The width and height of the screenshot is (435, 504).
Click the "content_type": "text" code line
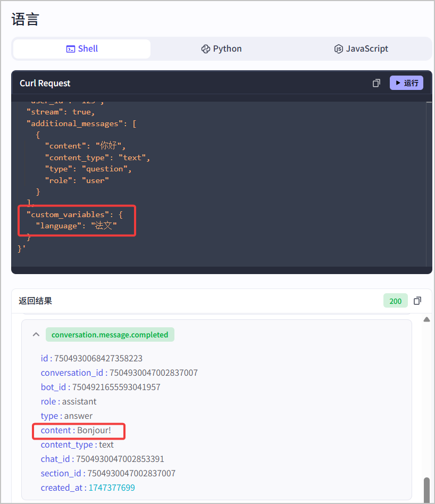(x=97, y=158)
